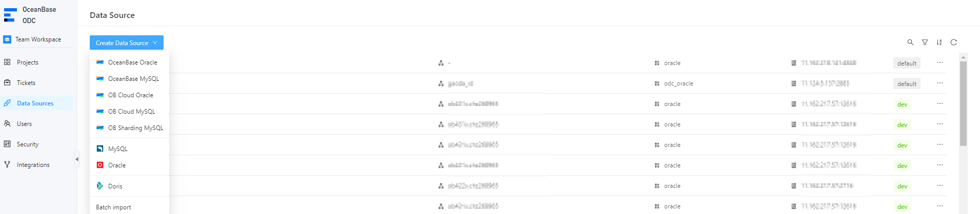
Task: Open the filter icon in the toolbar
Action: click(925, 42)
